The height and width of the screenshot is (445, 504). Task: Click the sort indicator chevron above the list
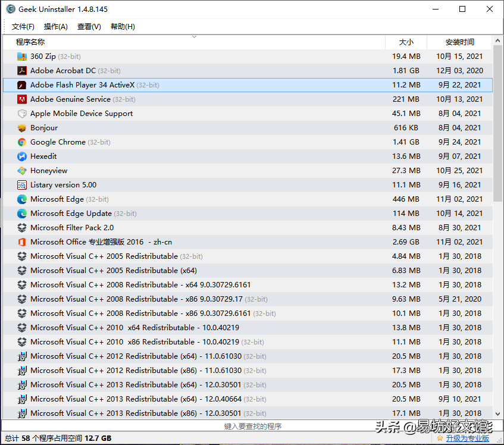194,37
